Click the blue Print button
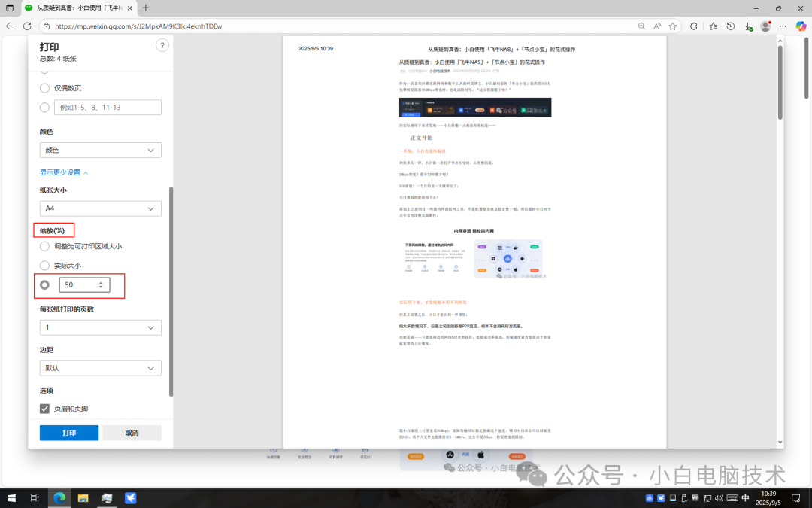Image resolution: width=812 pixels, height=508 pixels. (69, 433)
